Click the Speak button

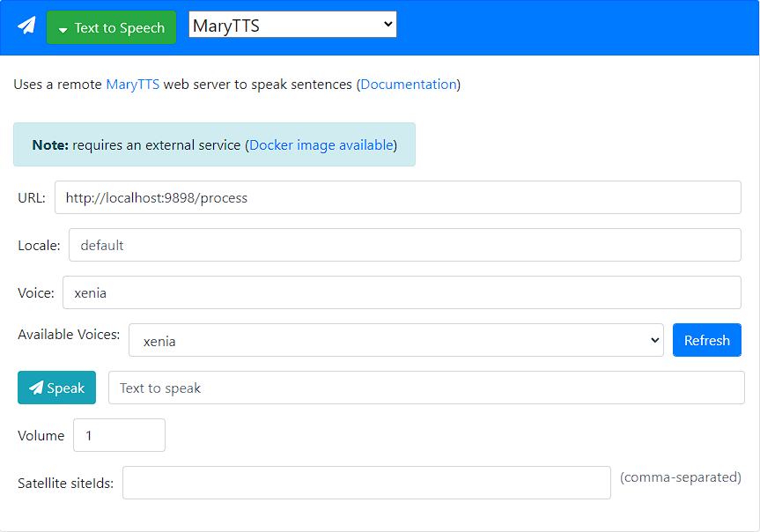click(x=56, y=388)
